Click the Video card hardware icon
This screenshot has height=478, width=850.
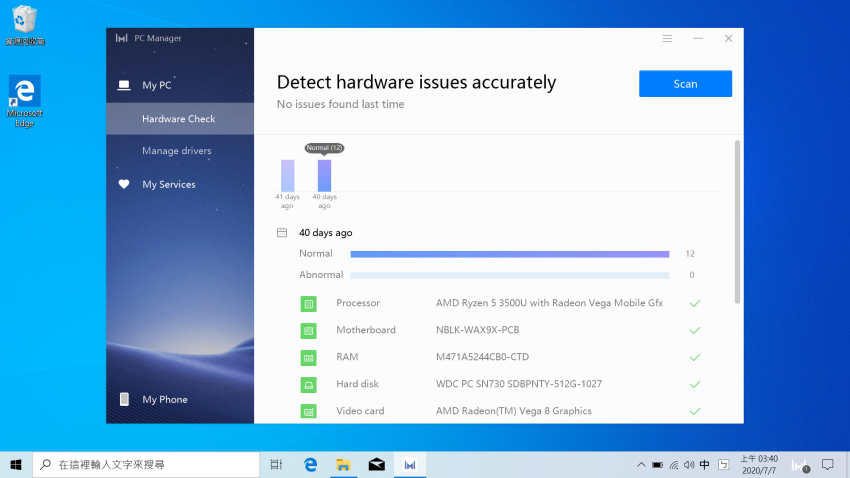308,411
